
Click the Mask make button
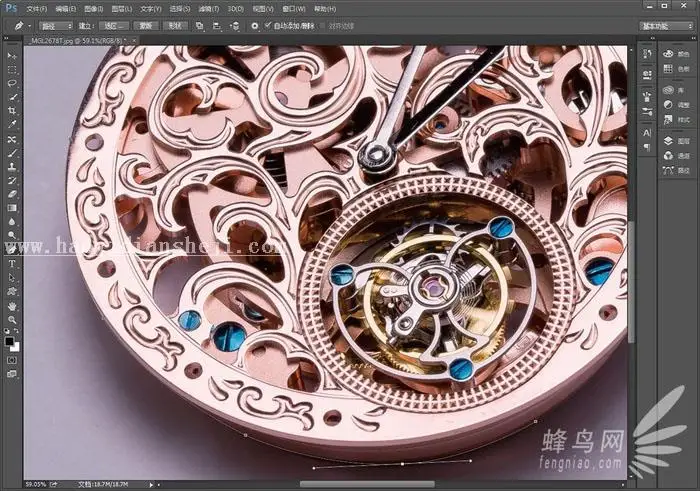pyautogui.click(x=146, y=26)
